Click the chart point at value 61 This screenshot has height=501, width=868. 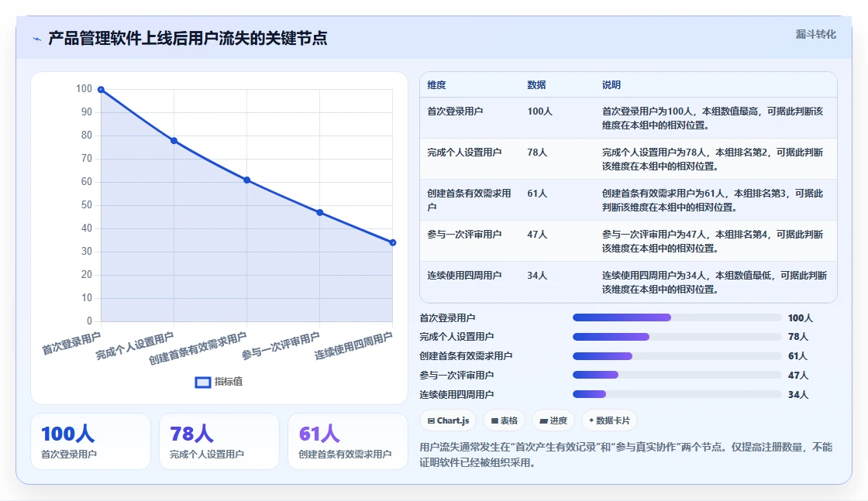click(x=247, y=180)
